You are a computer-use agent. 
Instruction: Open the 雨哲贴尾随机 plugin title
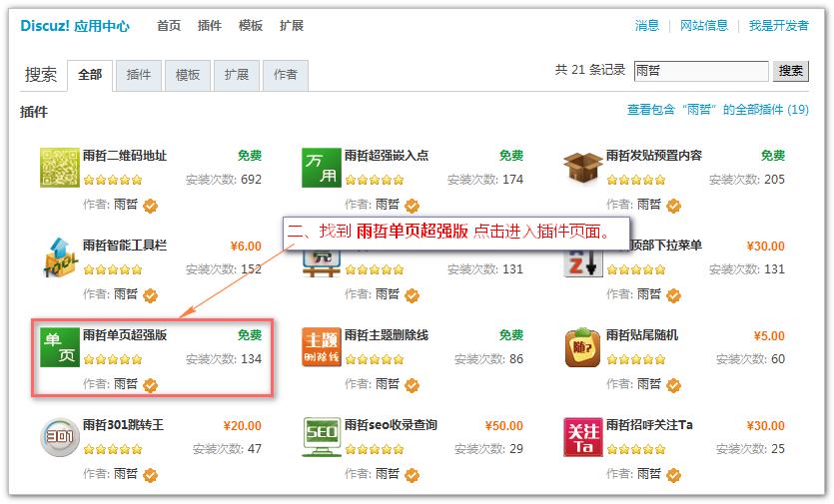pyautogui.click(x=642, y=335)
